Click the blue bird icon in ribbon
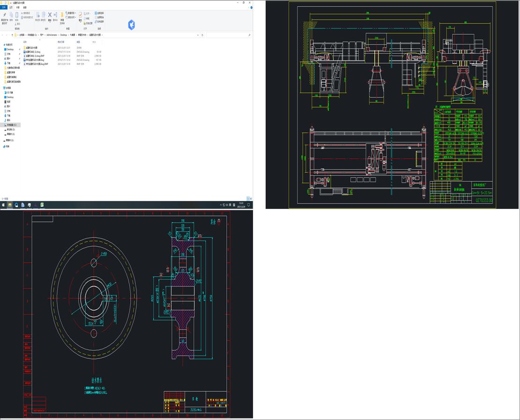The width and height of the screenshot is (520, 420). [132, 25]
